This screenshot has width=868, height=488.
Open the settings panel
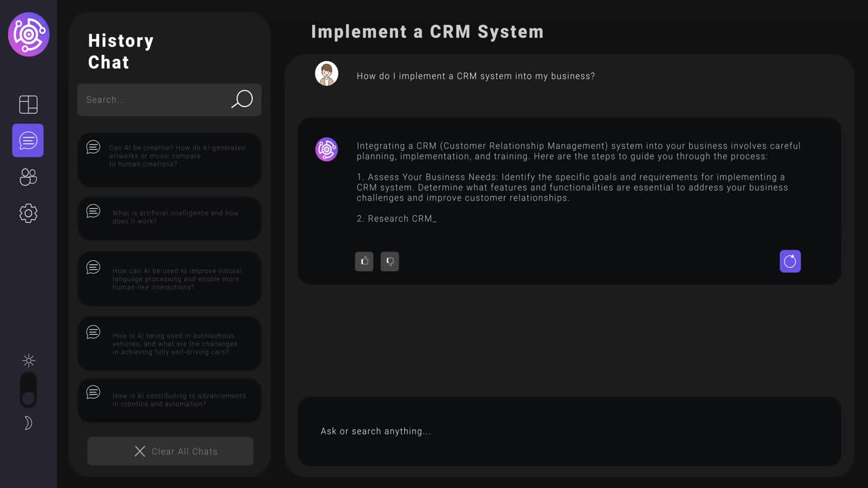28,213
